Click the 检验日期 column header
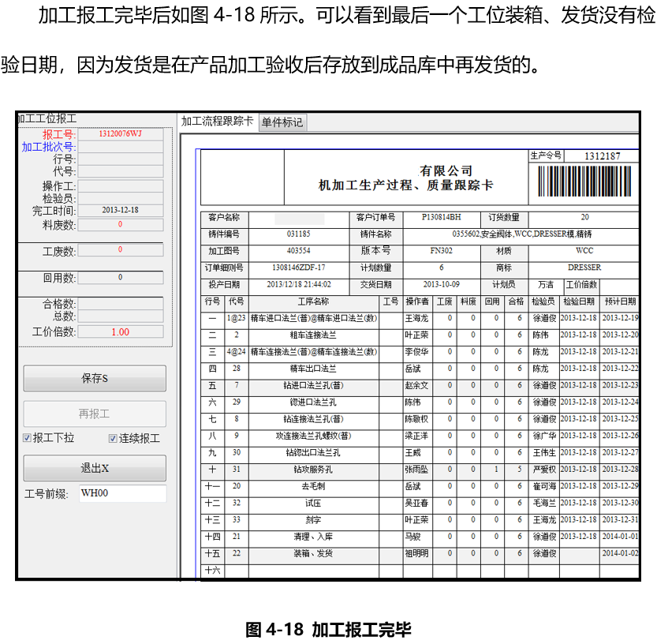Viewport: 657px width, 644px height. tap(579, 301)
